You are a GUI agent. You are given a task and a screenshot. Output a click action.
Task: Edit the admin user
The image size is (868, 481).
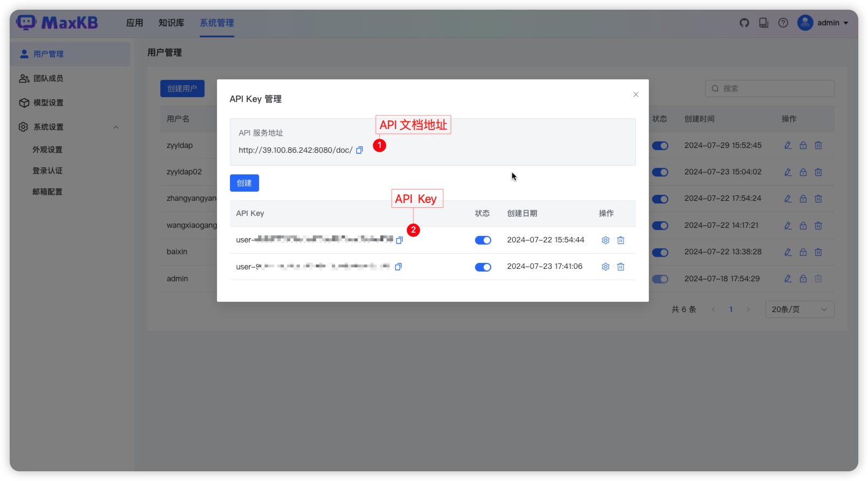(788, 279)
